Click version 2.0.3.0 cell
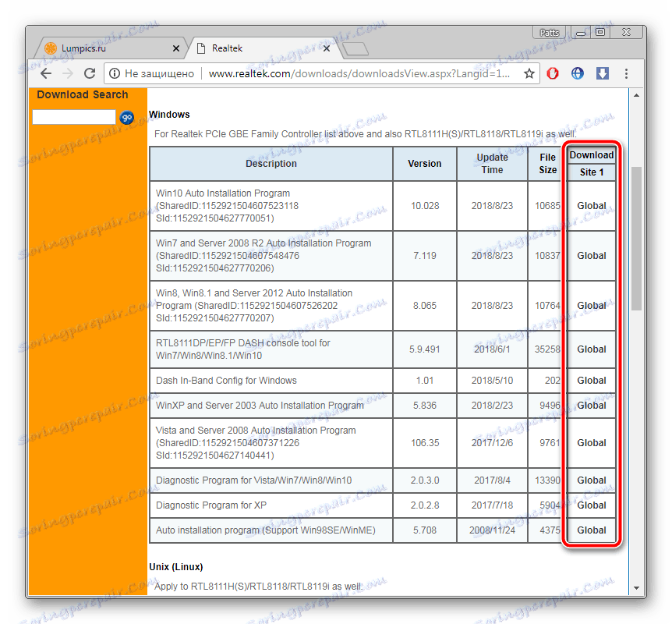This screenshot has height=624, width=672. pyautogui.click(x=425, y=480)
